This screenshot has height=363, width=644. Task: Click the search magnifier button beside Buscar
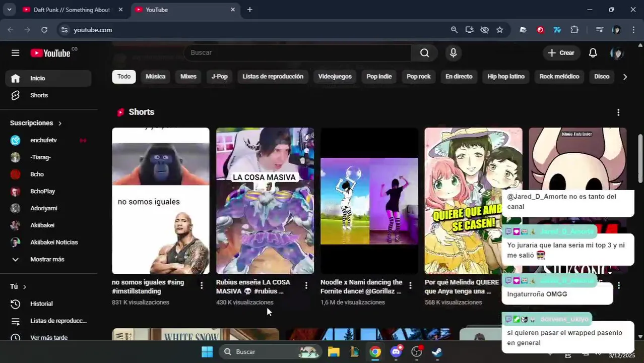425,53
